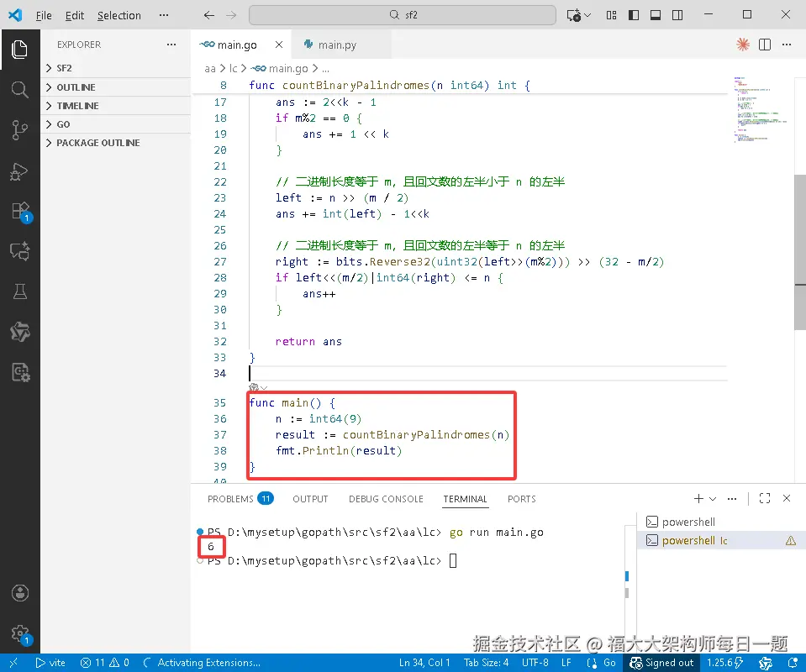Image resolution: width=806 pixels, height=672 pixels.
Task: Close the bottom panel
Action: coord(787,498)
